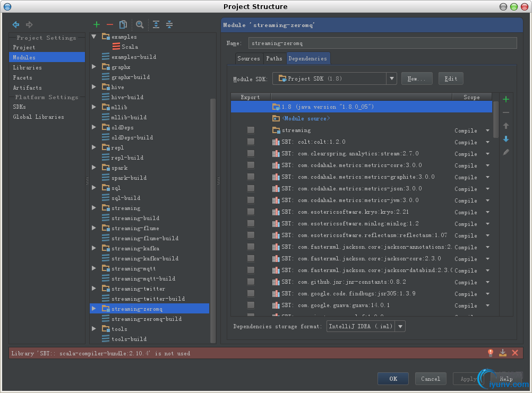Screen dimensions: 532x393
Task: Click the OK button
Action: click(393, 379)
